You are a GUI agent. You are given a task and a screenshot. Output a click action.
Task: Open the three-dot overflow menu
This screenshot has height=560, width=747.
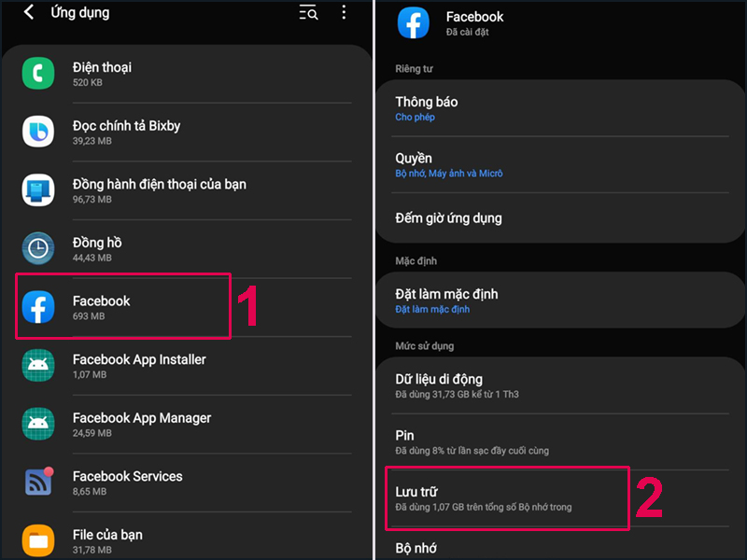point(344,13)
